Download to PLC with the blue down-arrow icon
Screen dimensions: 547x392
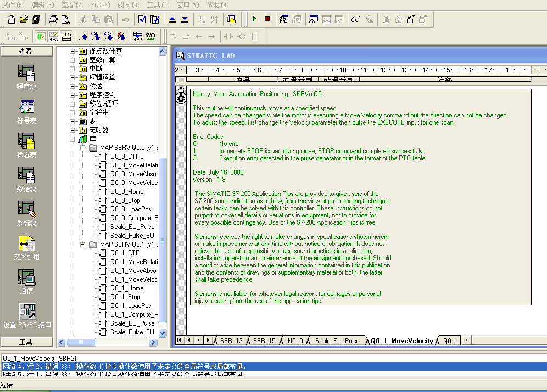(185, 20)
